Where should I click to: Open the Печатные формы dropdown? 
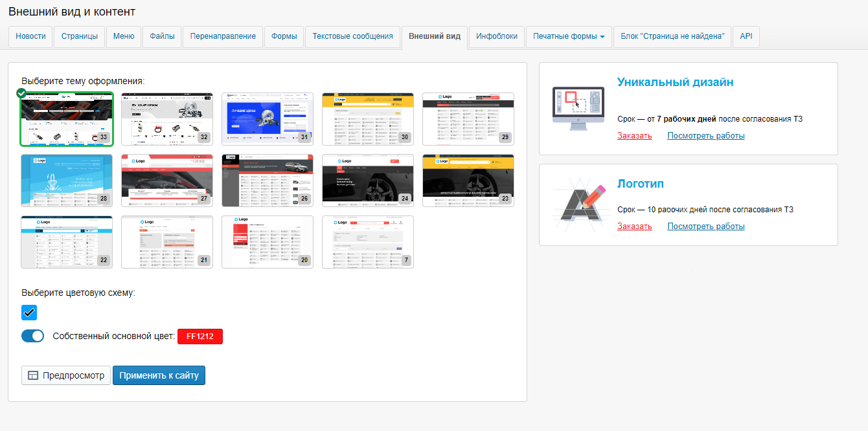click(x=569, y=37)
